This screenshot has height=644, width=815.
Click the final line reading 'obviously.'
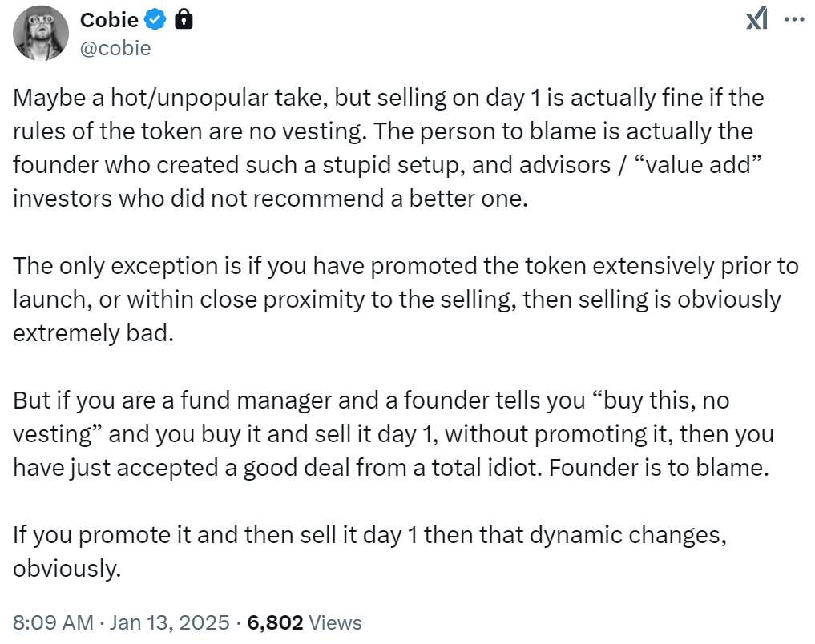pyautogui.click(x=67, y=568)
